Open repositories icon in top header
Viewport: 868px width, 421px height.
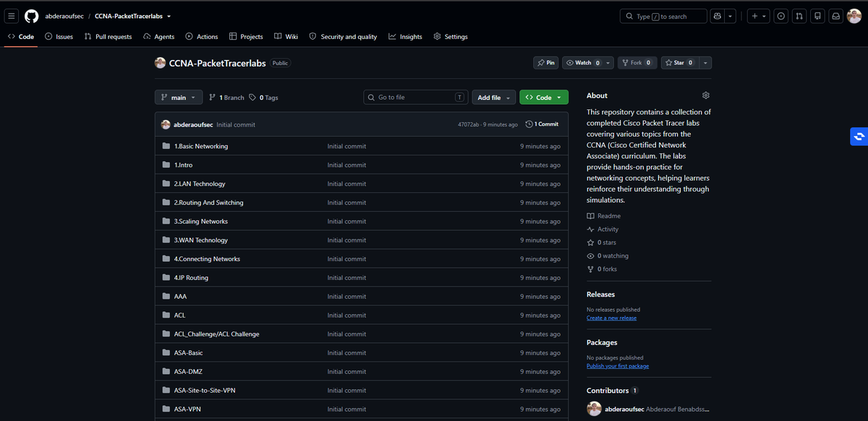817,16
